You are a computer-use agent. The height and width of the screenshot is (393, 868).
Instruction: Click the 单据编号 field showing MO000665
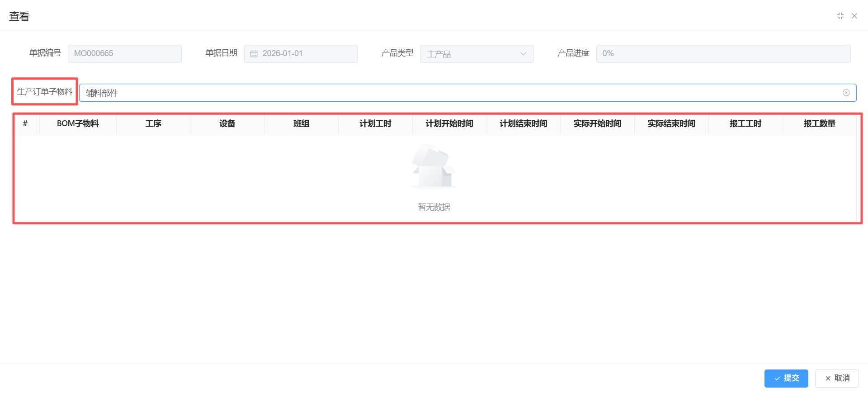tap(124, 54)
